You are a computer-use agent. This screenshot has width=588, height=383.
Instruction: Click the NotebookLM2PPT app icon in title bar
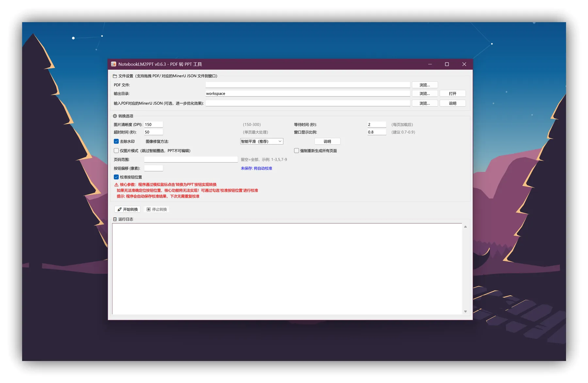click(114, 64)
